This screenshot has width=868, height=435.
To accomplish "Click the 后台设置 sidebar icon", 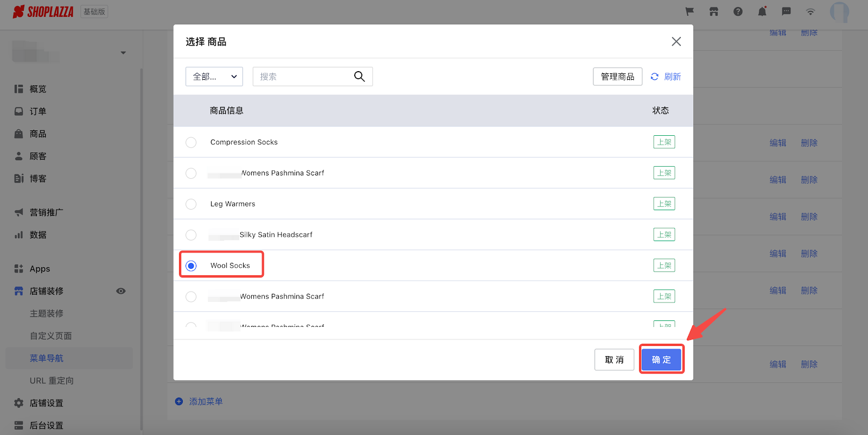I will tap(19, 425).
